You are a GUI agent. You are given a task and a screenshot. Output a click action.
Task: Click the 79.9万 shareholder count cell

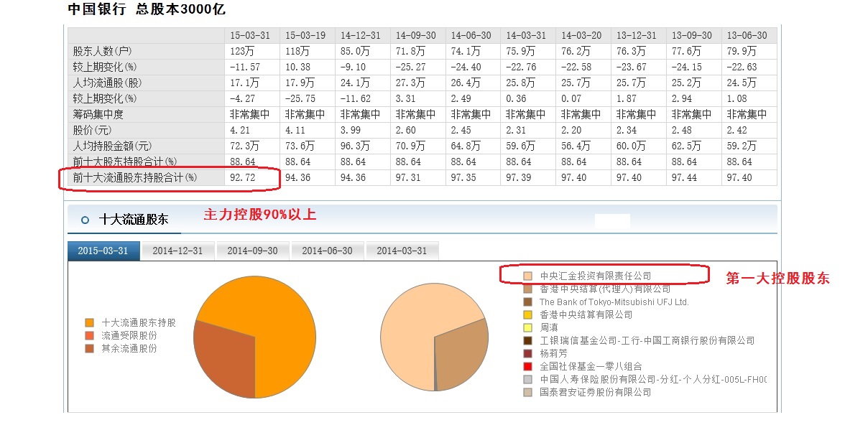[x=742, y=51]
